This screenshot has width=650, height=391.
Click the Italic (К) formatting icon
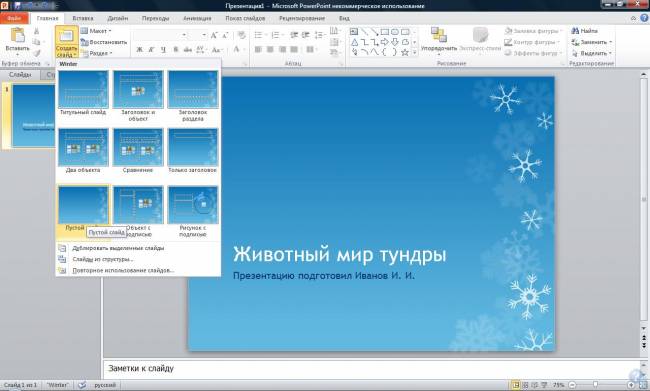tap(151, 50)
